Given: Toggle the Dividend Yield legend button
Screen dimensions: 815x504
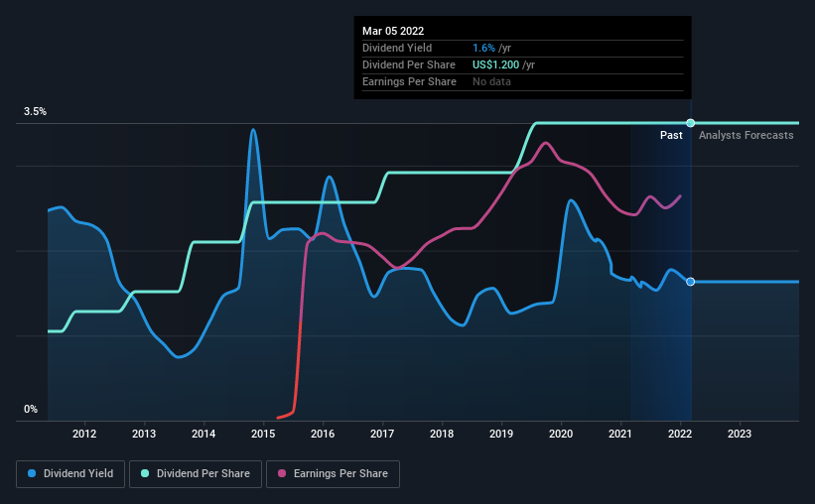Looking at the screenshot, I should [x=70, y=474].
